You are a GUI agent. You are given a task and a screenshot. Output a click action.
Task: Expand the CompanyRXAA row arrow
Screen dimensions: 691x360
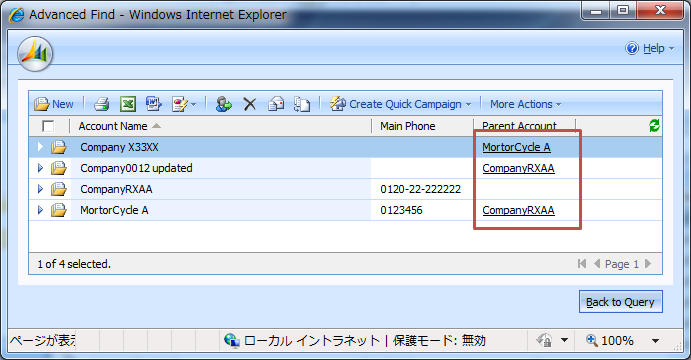pos(40,189)
